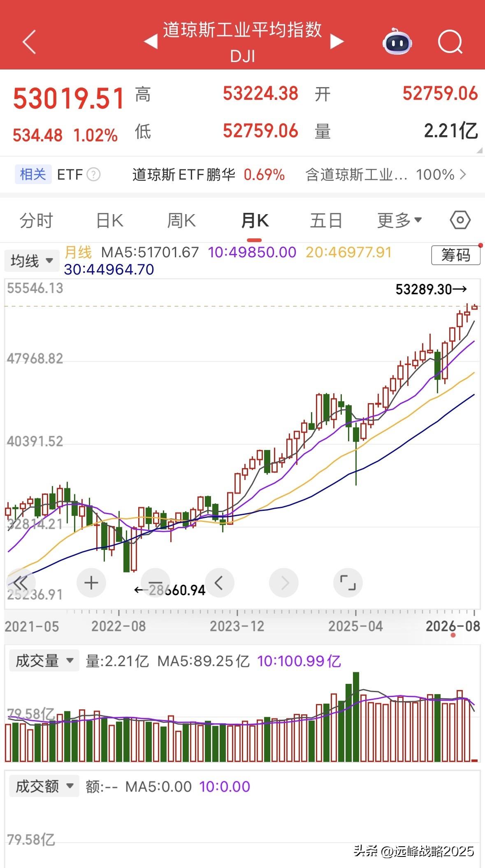Expand the 成交量 indicator dropdown
The width and height of the screenshot is (485, 868).
44,661
